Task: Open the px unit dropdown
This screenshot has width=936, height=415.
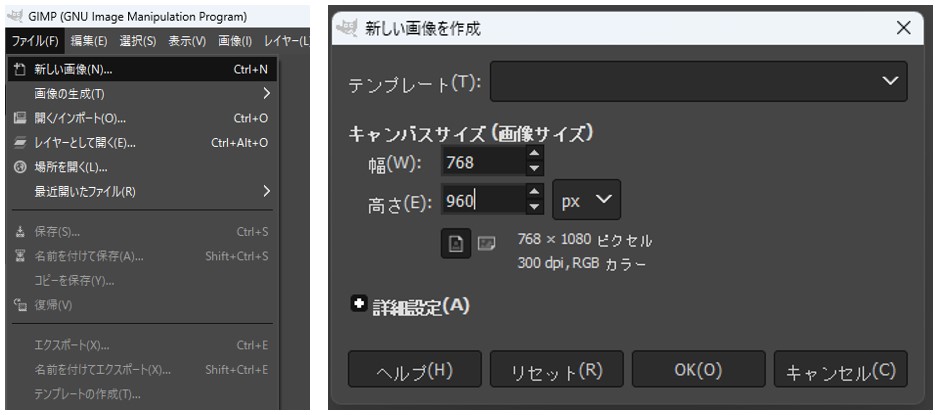Action: [586, 199]
